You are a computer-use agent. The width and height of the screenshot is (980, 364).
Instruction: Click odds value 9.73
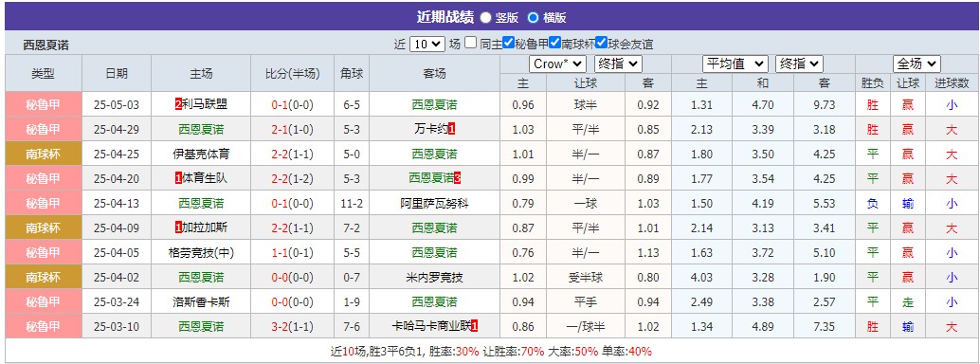pos(825,104)
